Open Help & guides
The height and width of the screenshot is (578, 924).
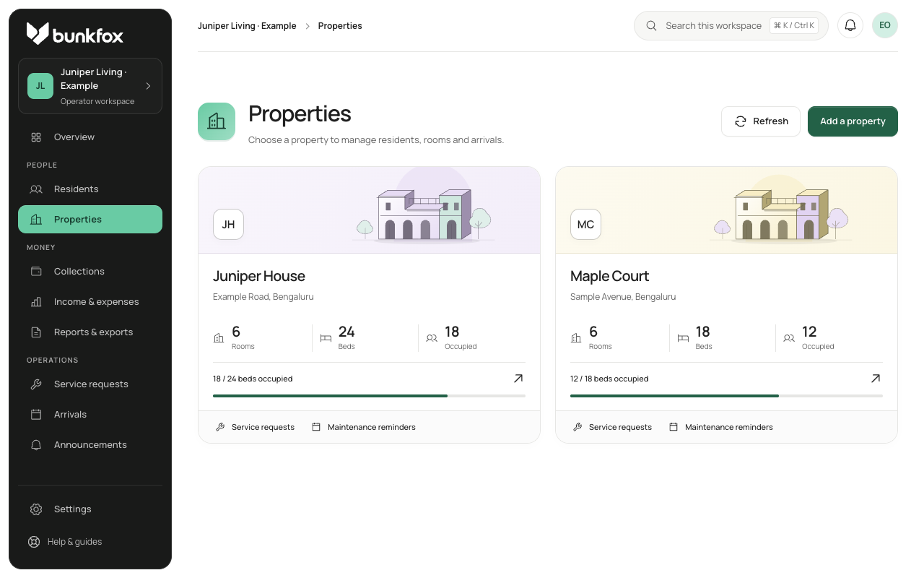coord(90,542)
